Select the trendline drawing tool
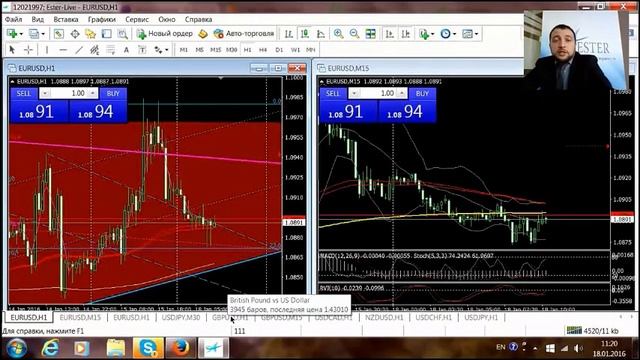The height and width of the screenshot is (360, 640). pyautogui.click(x=79, y=50)
